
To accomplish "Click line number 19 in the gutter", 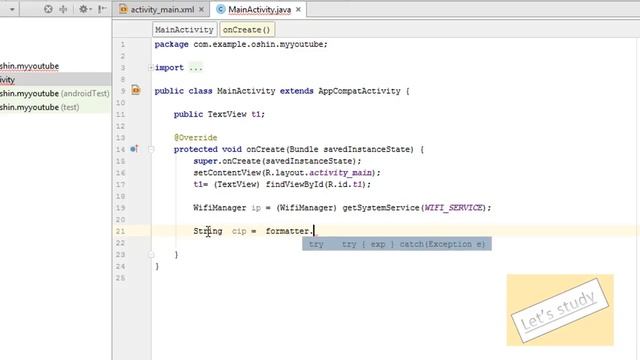I will point(120,208).
